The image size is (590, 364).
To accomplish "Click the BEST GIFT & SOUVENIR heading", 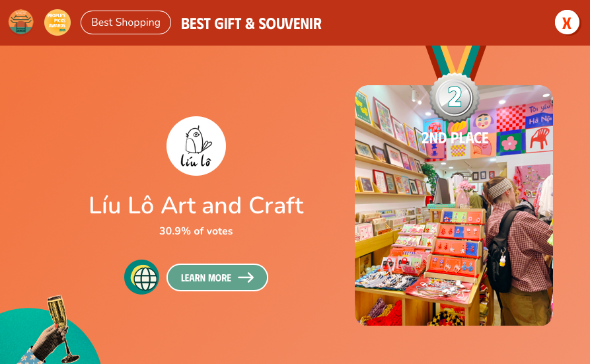I will (x=251, y=24).
